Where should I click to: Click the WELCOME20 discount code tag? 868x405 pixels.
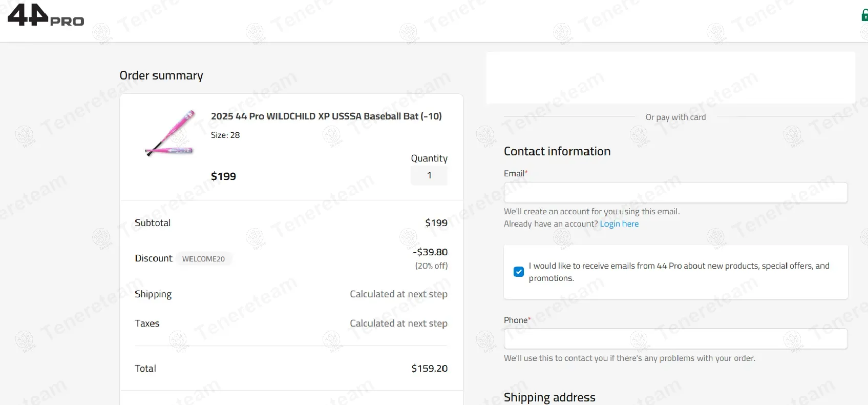[x=204, y=259]
